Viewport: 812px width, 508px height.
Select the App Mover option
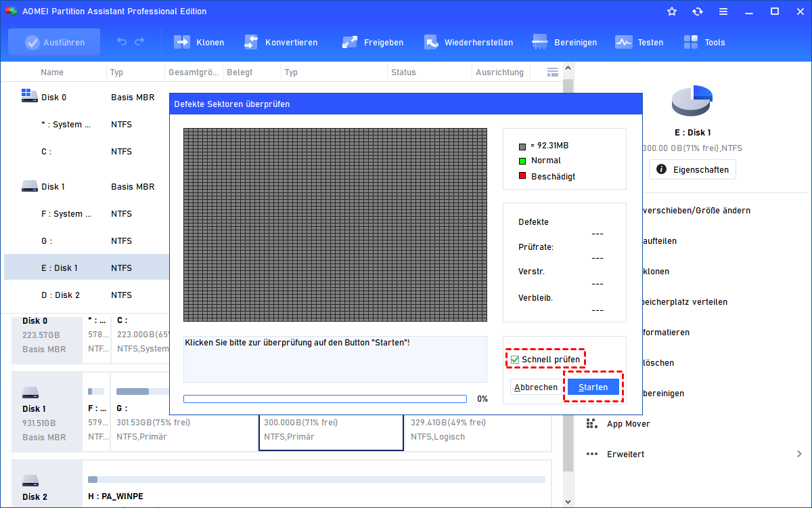pos(629,423)
